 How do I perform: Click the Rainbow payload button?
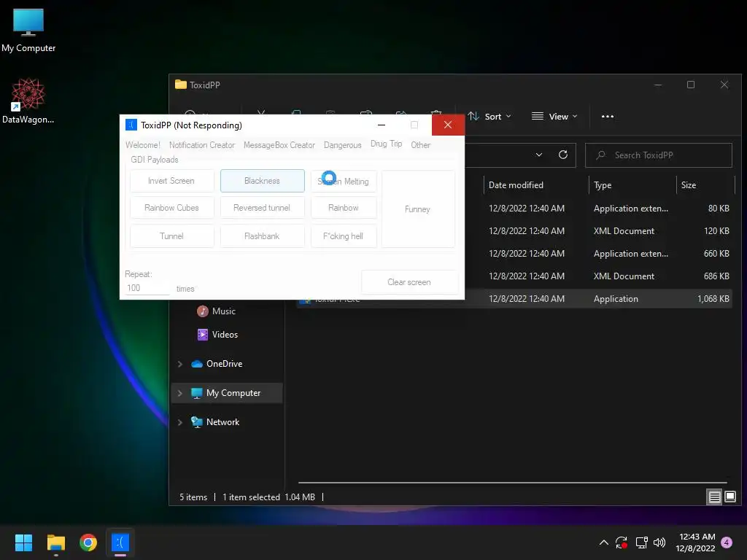pyautogui.click(x=344, y=208)
